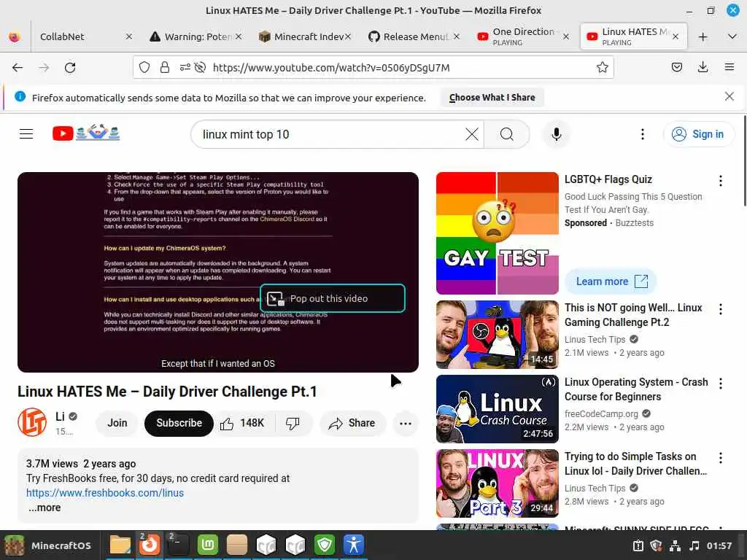Open the Linus Tech Tips channel avatar
This screenshot has height=560, width=747.
32,422
